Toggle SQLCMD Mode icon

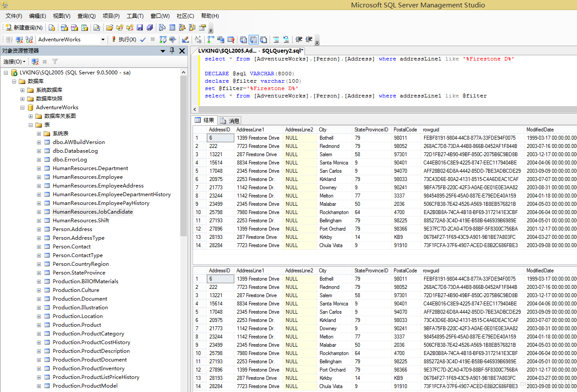(231, 40)
